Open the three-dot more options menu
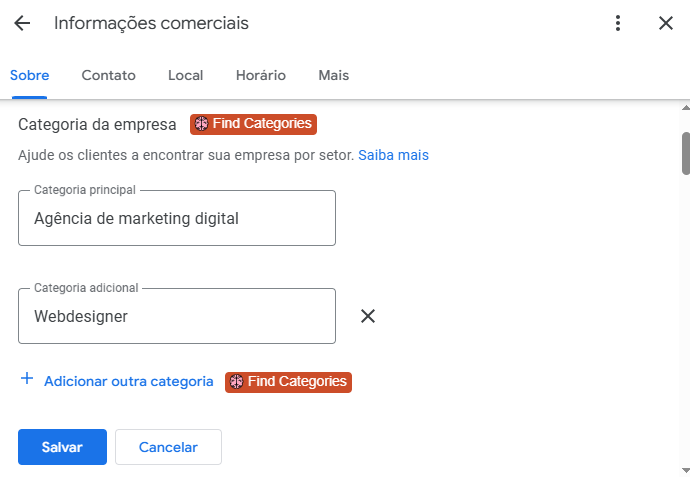The image size is (690, 477). 618,23
